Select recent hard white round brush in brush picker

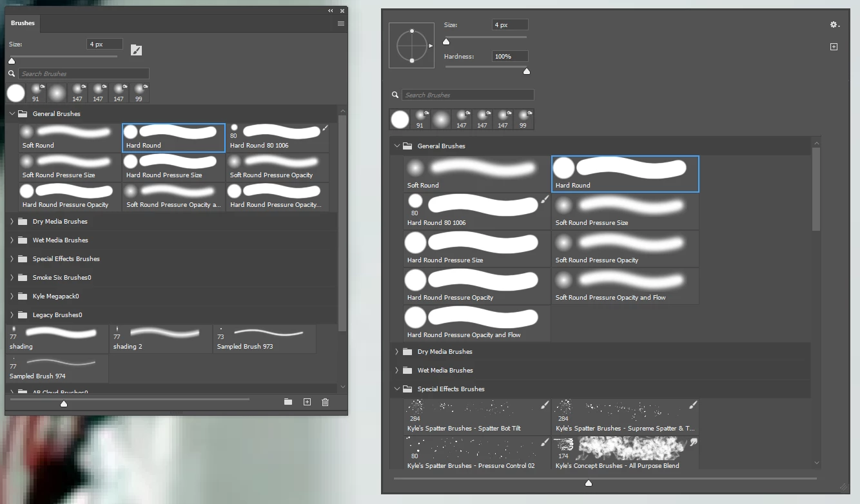(x=400, y=119)
